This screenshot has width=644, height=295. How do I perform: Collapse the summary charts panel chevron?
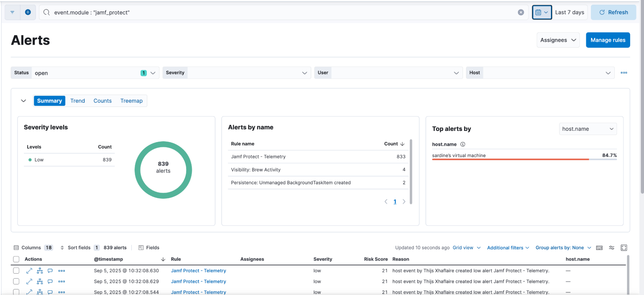(x=24, y=101)
